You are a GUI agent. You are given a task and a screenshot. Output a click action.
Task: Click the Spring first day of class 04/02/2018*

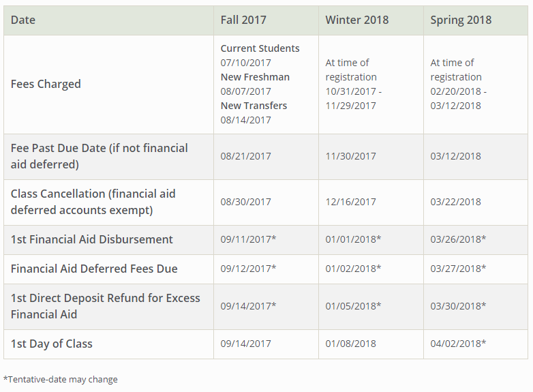pos(458,344)
